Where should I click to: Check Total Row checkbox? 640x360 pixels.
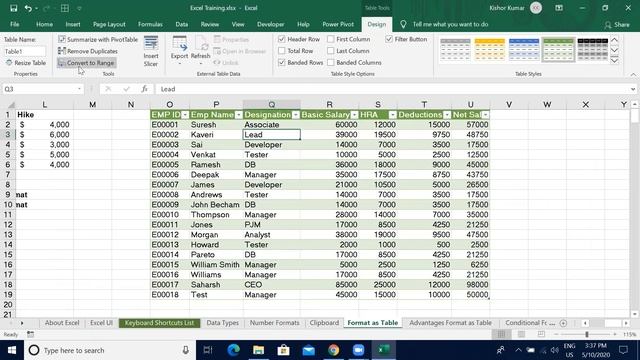[x=282, y=51]
